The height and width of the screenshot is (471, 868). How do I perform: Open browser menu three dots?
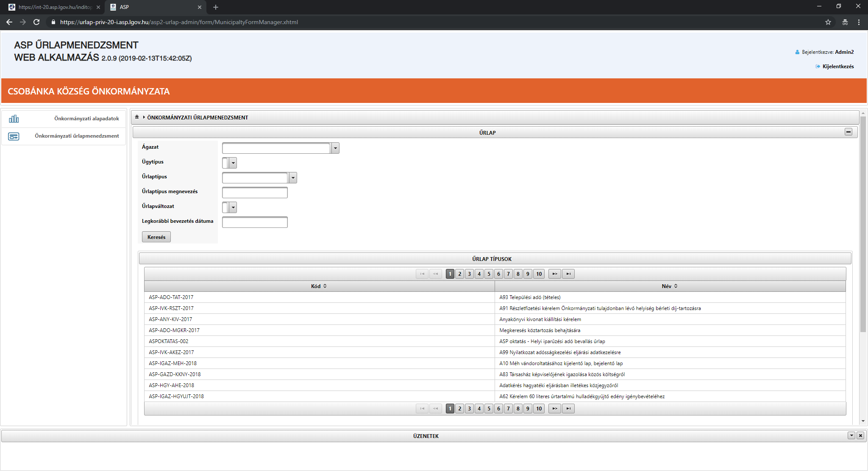[x=859, y=22]
